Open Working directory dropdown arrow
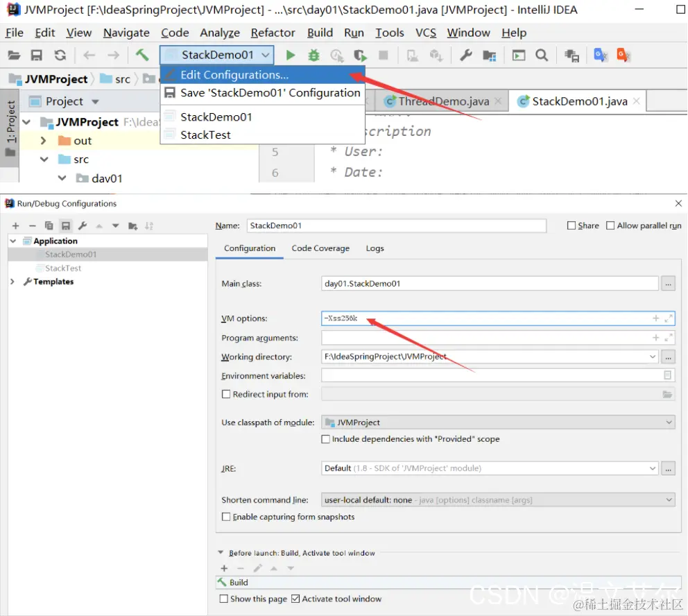The height and width of the screenshot is (616, 688). point(653,357)
